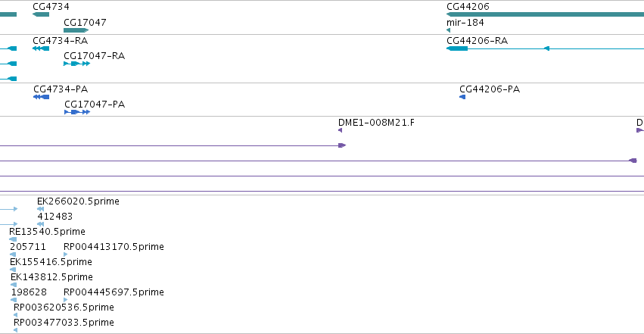Click the CG44206-PA small coding glyph
Image resolution: width=644 pixels, height=334 pixels.
[462, 97]
